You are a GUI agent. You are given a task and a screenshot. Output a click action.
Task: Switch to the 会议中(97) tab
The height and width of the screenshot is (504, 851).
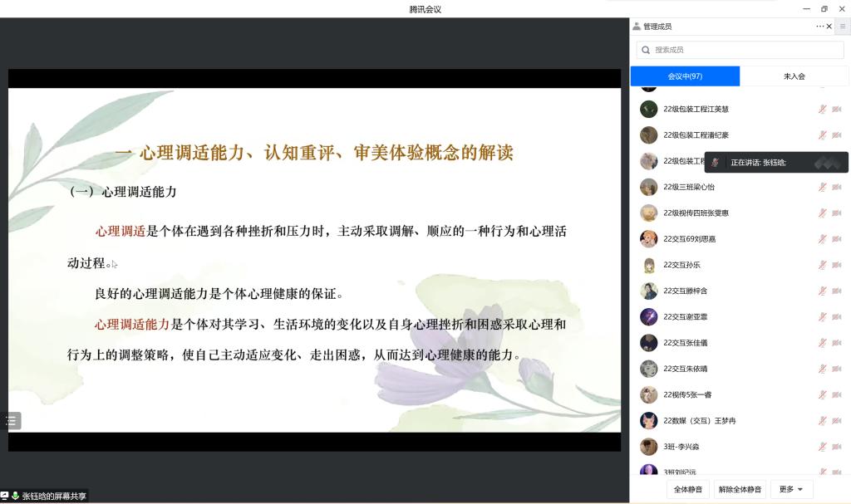685,76
